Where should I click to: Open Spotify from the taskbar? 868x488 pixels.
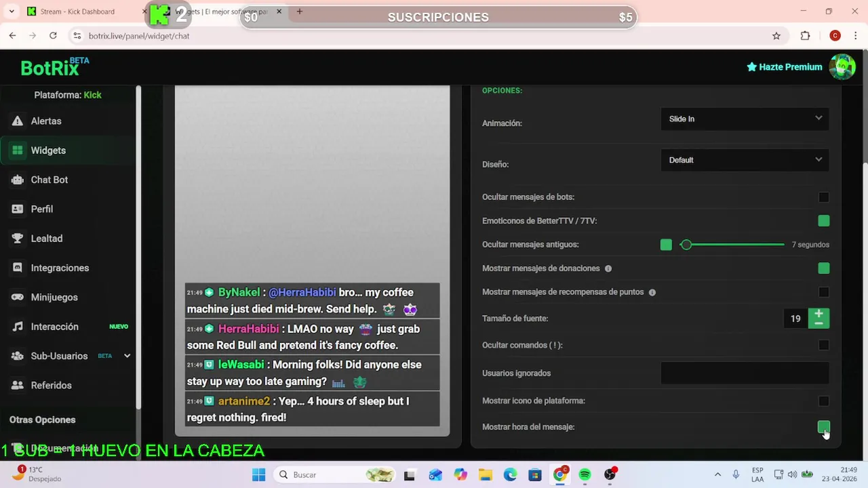(x=585, y=474)
